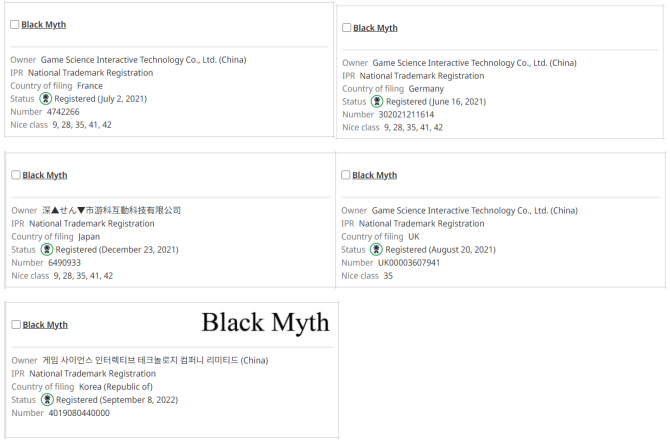Open the Black Myth link filed in UK
Image resolution: width=670 pixels, height=442 pixels.
click(375, 175)
